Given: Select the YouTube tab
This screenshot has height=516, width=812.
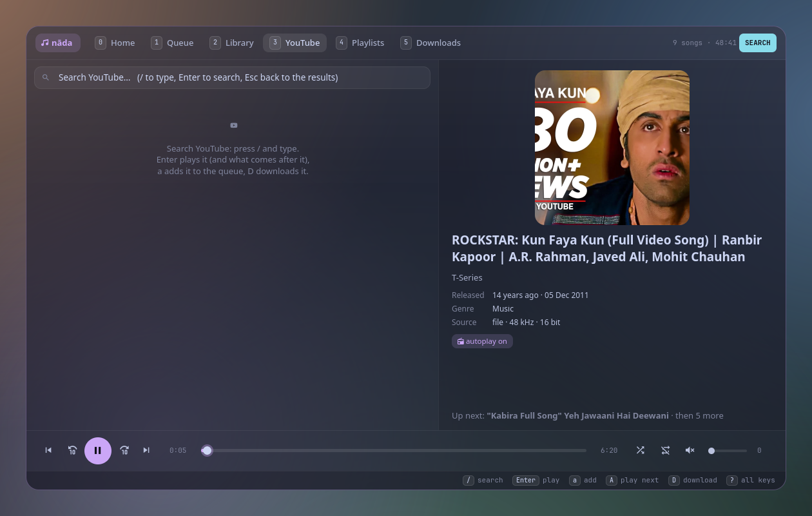Looking at the screenshot, I should click(295, 43).
